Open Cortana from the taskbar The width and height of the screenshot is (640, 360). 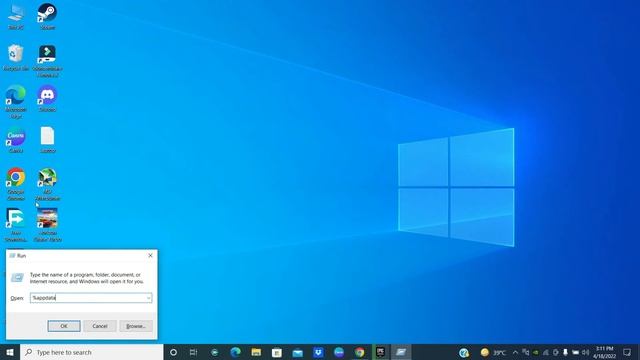tap(173, 352)
